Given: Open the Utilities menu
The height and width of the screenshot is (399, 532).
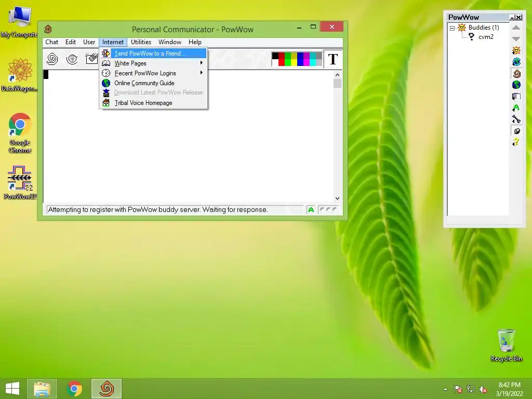Looking at the screenshot, I should tap(141, 42).
